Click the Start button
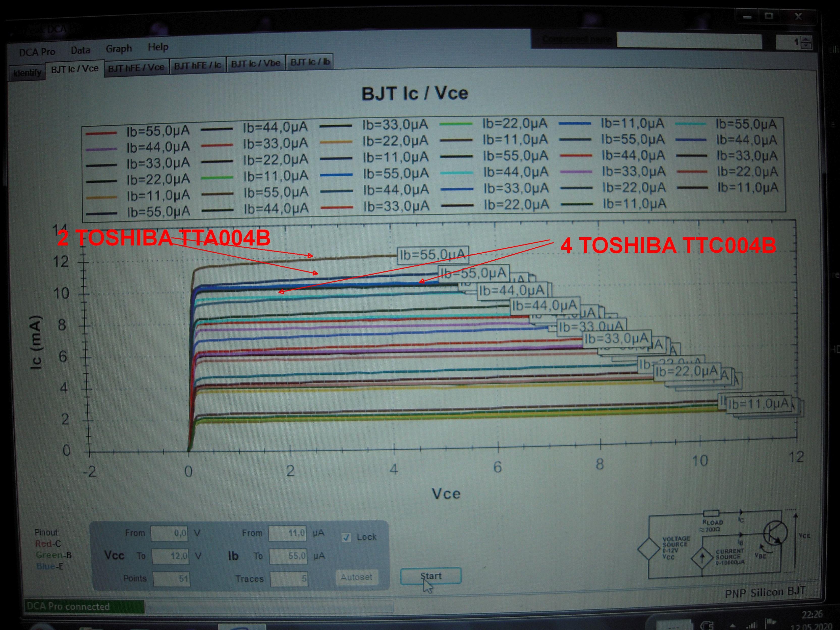Viewport: 840px width, 630px height. pyautogui.click(x=431, y=576)
